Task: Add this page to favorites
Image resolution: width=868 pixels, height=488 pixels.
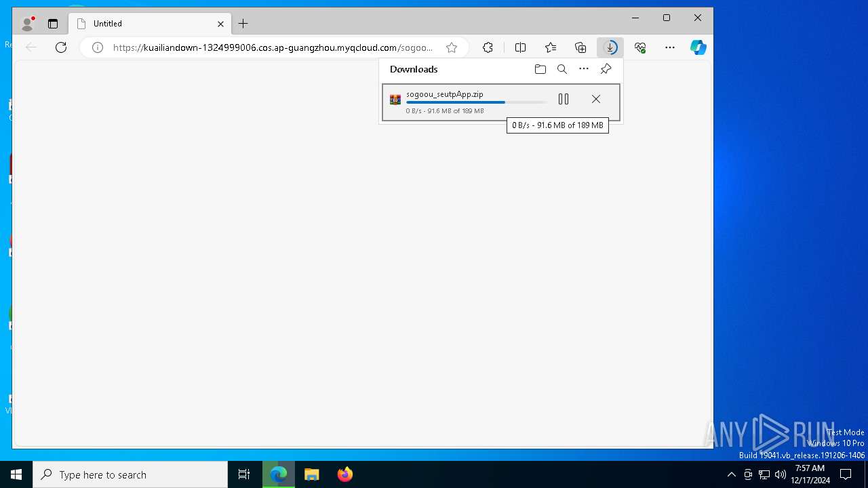Action: pos(452,47)
